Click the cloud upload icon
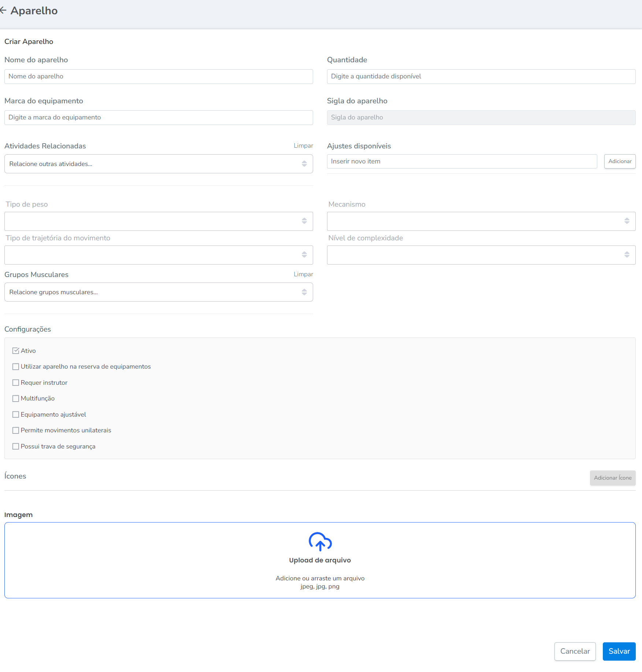The width and height of the screenshot is (642, 672). (x=320, y=542)
